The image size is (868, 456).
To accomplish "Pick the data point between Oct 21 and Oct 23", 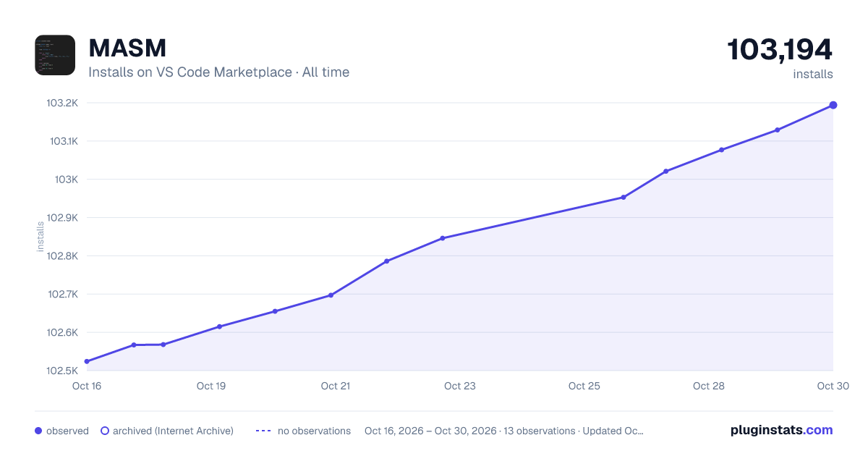I will point(386,261).
